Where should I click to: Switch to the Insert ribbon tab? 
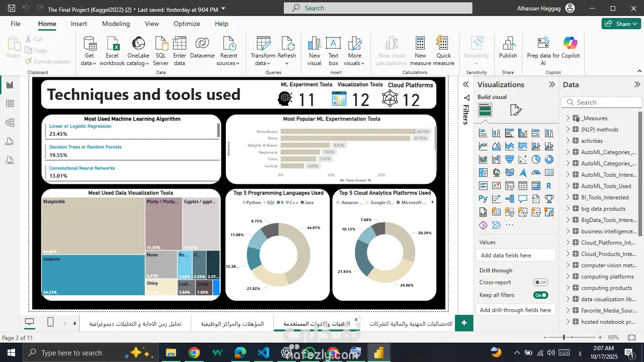(x=79, y=24)
